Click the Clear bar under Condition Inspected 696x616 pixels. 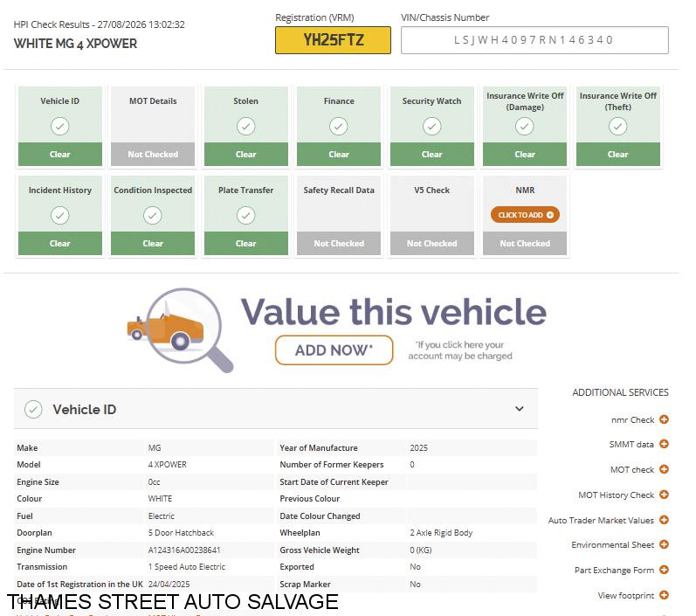153,244
